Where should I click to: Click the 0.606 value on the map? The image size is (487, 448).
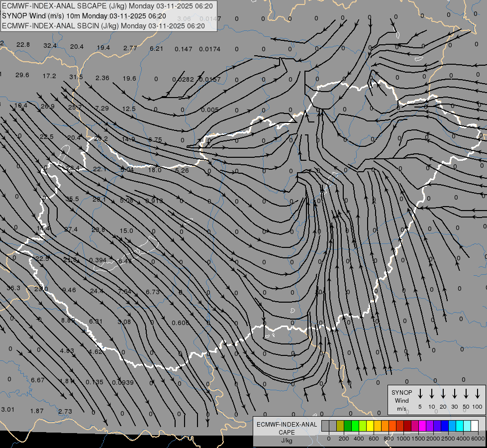[180, 323]
